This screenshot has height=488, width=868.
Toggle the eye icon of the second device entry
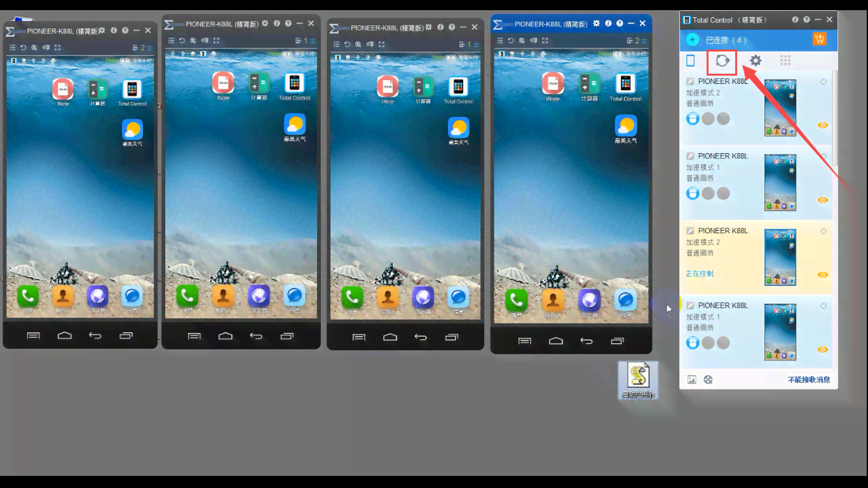click(x=823, y=200)
